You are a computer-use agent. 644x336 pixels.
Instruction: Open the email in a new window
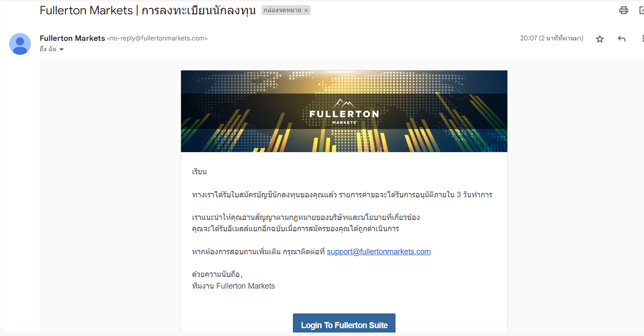641,10
